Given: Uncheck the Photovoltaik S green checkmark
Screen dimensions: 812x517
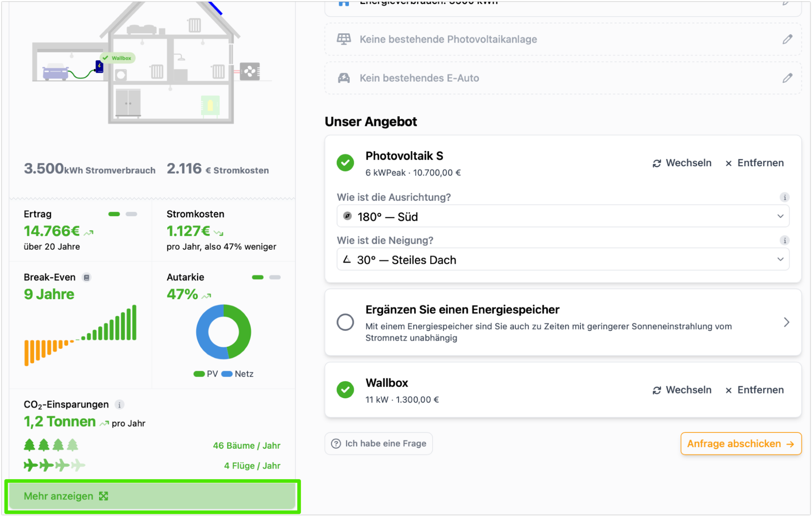Looking at the screenshot, I should 345,163.
